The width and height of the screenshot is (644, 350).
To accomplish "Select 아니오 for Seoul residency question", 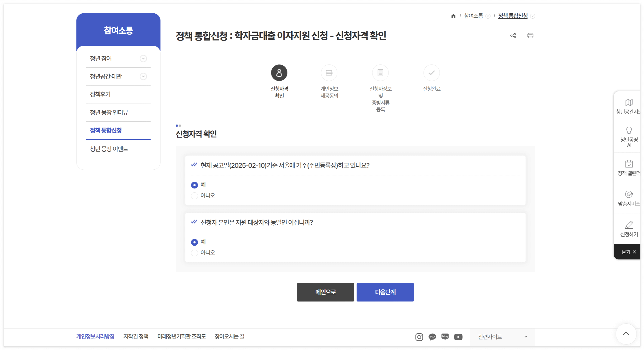I will 194,196.
